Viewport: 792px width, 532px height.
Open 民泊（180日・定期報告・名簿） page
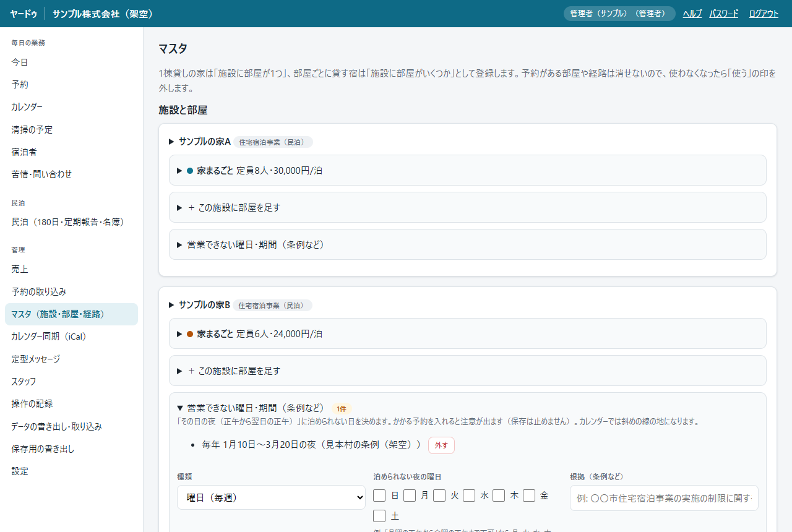pyautogui.click(x=71, y=221)
